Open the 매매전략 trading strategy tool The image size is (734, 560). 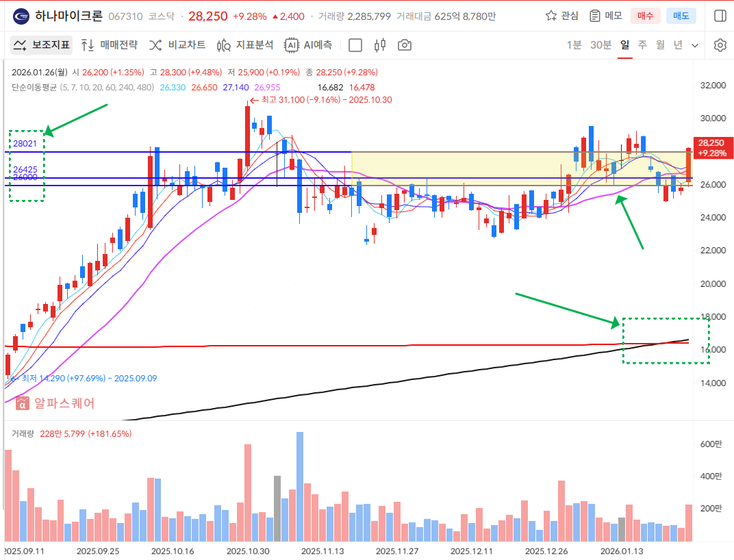[109, 45]
